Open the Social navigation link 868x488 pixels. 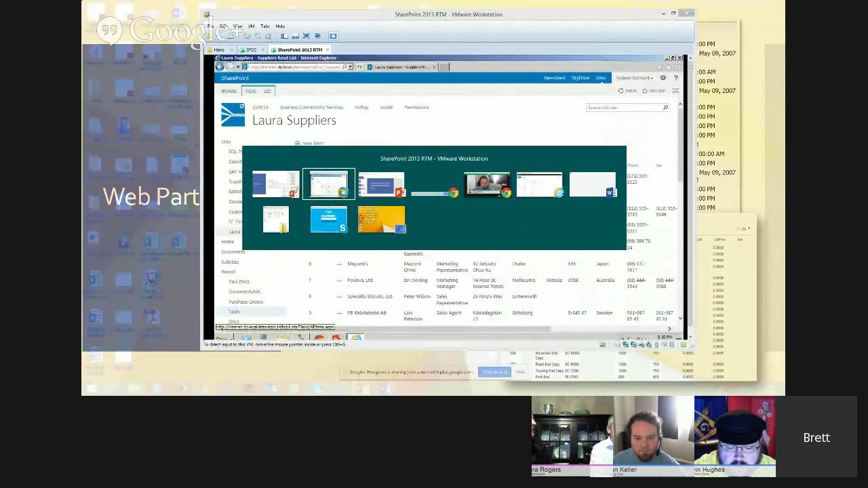(x=387, y=107)
